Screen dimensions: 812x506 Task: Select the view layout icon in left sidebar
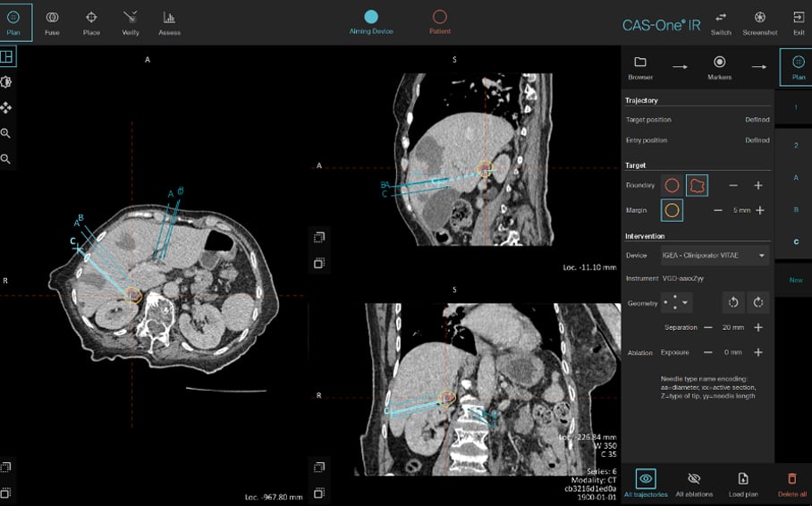point(7,56)
